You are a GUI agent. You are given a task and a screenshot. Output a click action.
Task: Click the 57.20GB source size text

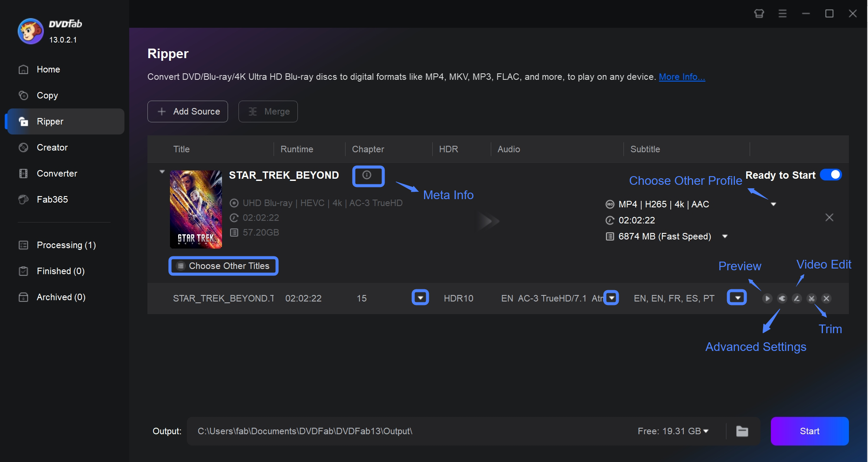261,233
